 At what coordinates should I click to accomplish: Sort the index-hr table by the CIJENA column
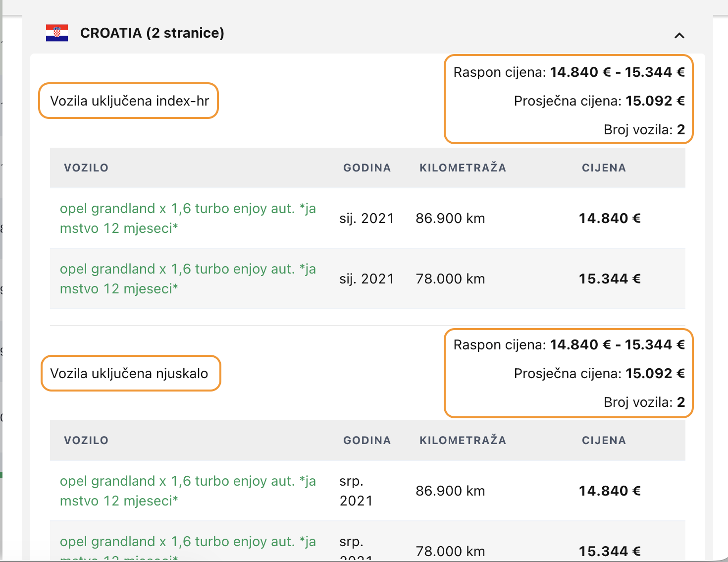[x=604, y=168]
